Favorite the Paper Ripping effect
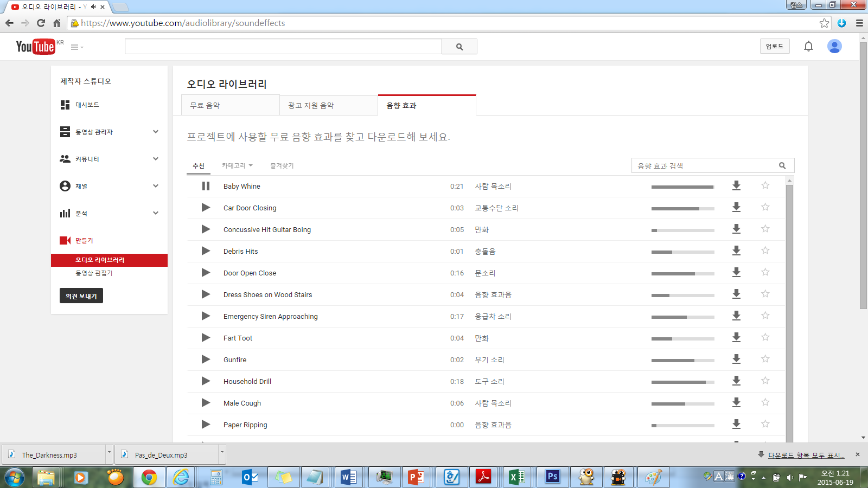This screenshot has width=868, height=488. (765, 424)
